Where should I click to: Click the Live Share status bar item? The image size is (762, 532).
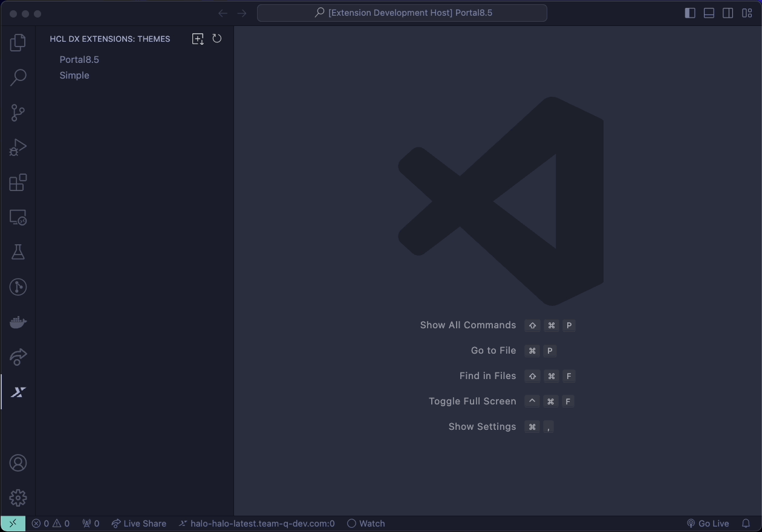click(138, 524)
